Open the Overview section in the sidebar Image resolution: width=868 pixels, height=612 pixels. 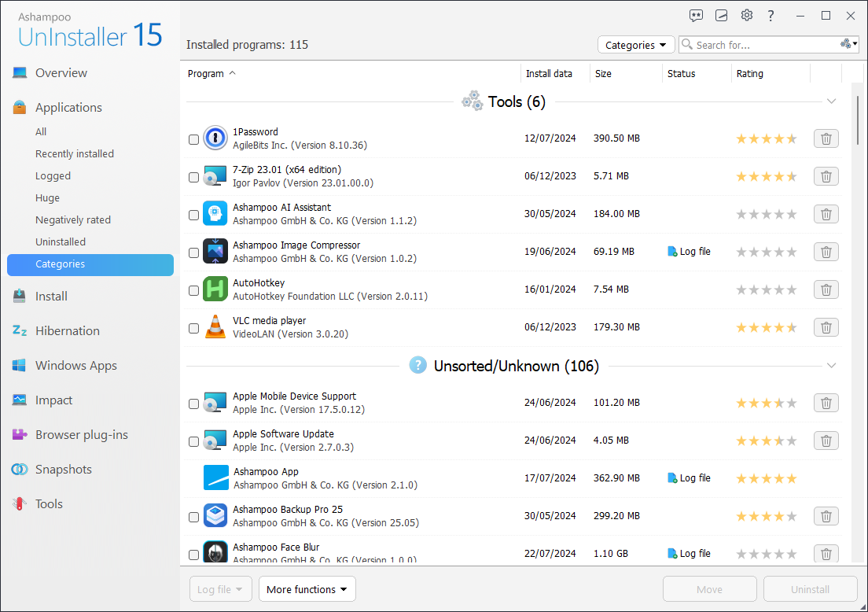click(61, 72)
